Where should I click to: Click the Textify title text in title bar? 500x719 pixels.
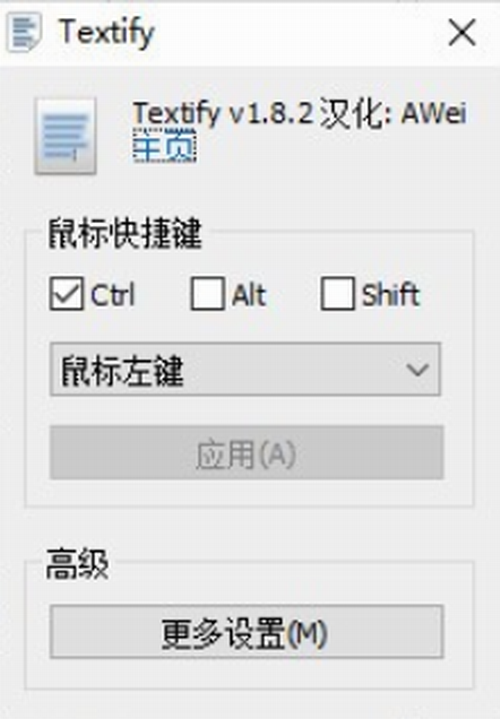106,33
